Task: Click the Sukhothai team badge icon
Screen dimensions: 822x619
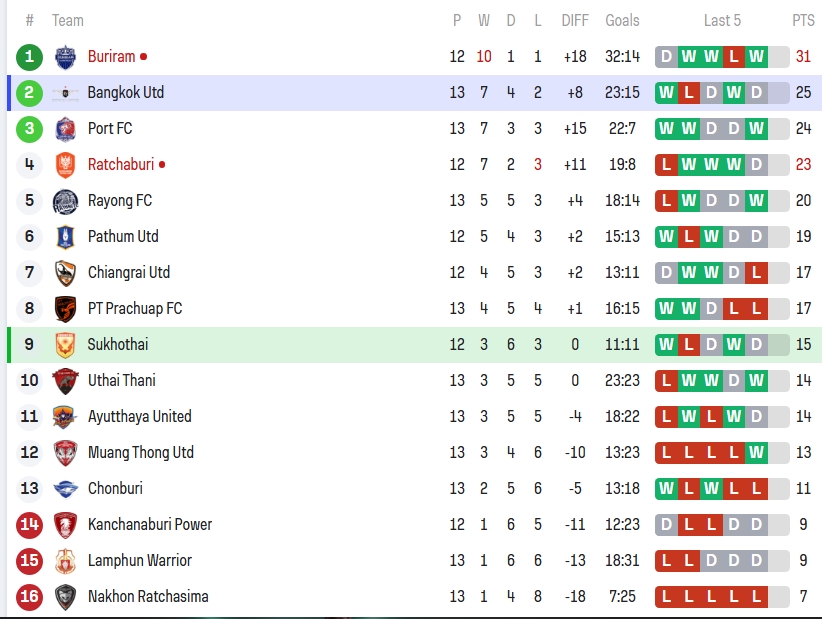Action: [65, 345]
